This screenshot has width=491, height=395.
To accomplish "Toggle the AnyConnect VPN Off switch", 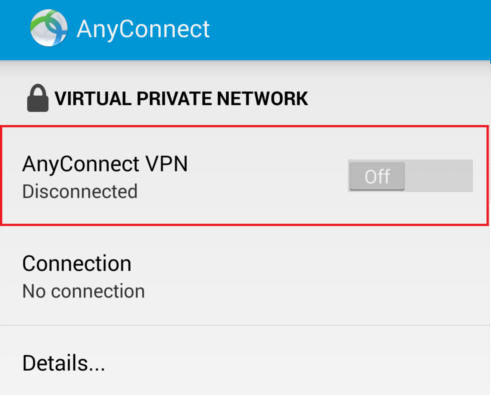I will pyautogui.click(x=410, y=176).
